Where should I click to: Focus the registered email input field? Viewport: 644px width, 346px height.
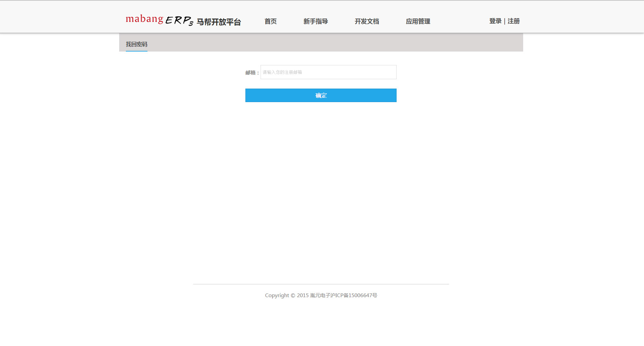tap(328, 72)
